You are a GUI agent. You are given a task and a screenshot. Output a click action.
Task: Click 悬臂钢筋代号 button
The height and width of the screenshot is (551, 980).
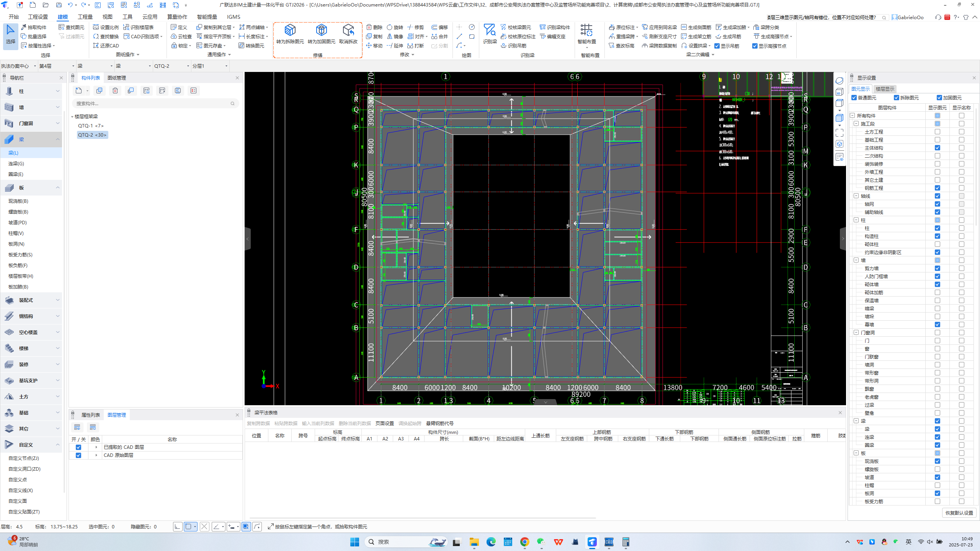pos(439,423)
